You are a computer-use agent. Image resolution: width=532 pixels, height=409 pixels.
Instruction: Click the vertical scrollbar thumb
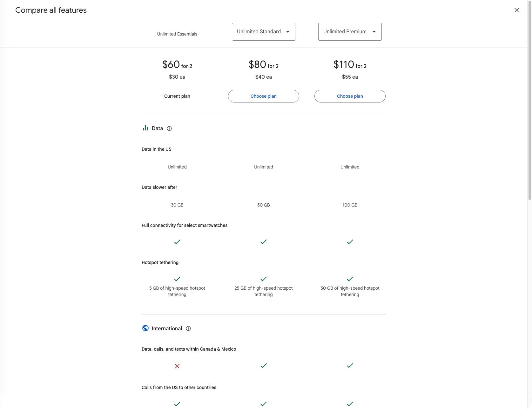point(529,100)
